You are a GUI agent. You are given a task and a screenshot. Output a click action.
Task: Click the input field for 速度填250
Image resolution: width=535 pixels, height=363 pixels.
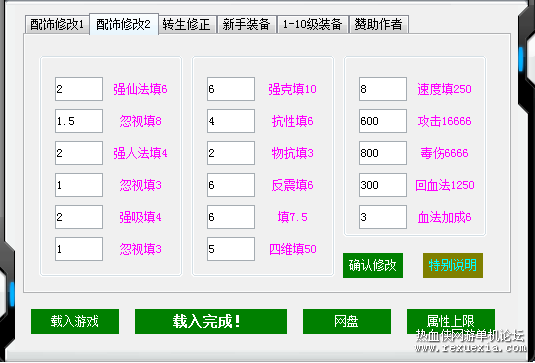[x=382, y=89]
